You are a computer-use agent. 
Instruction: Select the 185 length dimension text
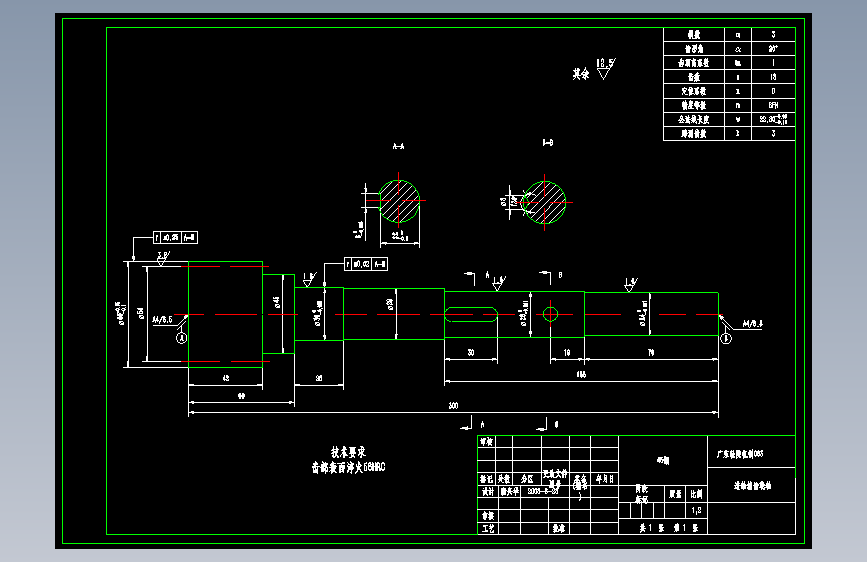tap(581, 374)
